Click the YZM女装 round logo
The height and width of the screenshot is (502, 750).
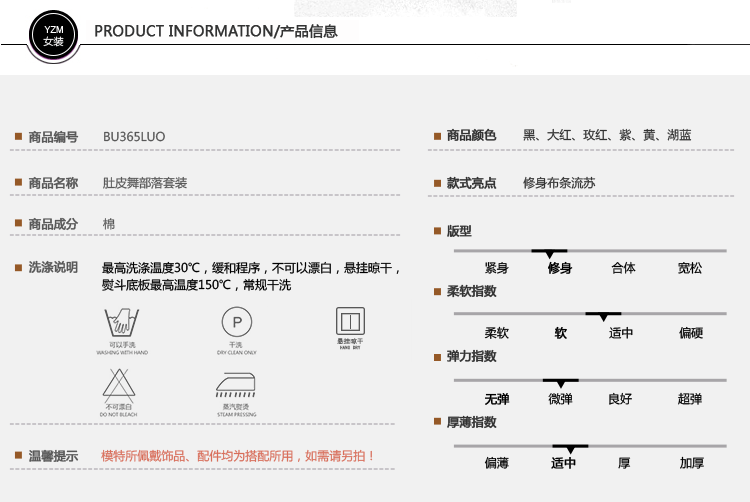(x=54, y=35)
